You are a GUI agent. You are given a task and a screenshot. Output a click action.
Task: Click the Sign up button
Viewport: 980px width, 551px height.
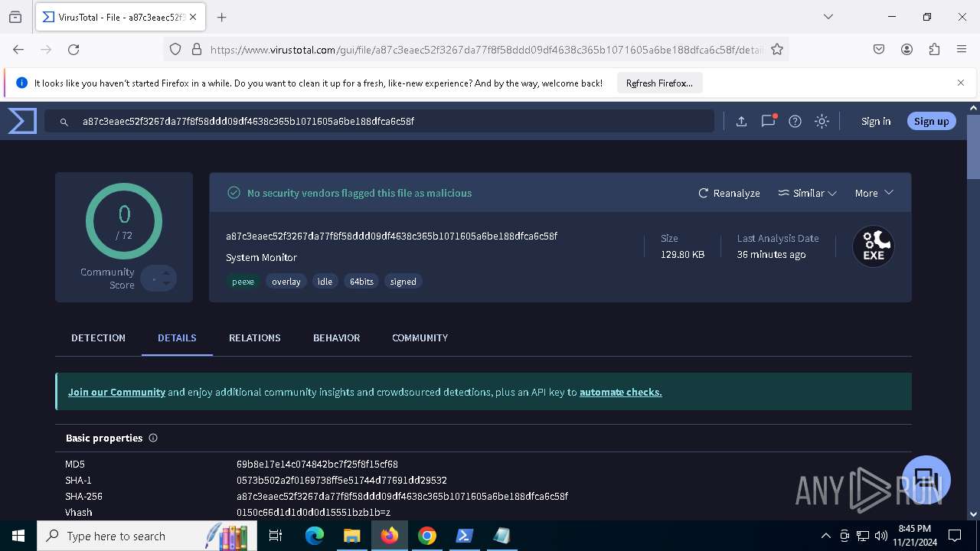coord(931,121)
